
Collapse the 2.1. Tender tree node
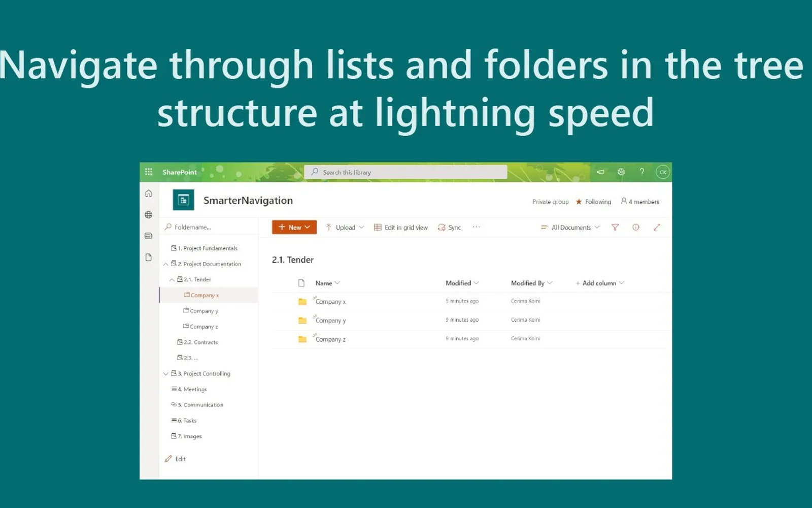coord(172,280)
